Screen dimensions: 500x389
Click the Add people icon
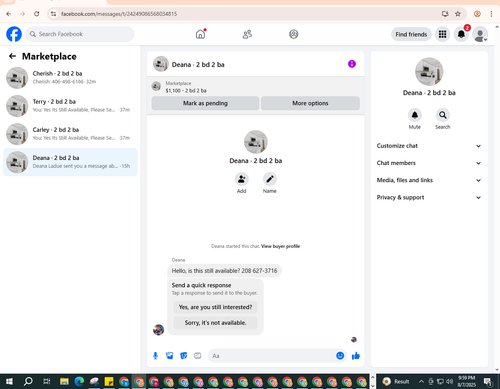coord(241,179)
